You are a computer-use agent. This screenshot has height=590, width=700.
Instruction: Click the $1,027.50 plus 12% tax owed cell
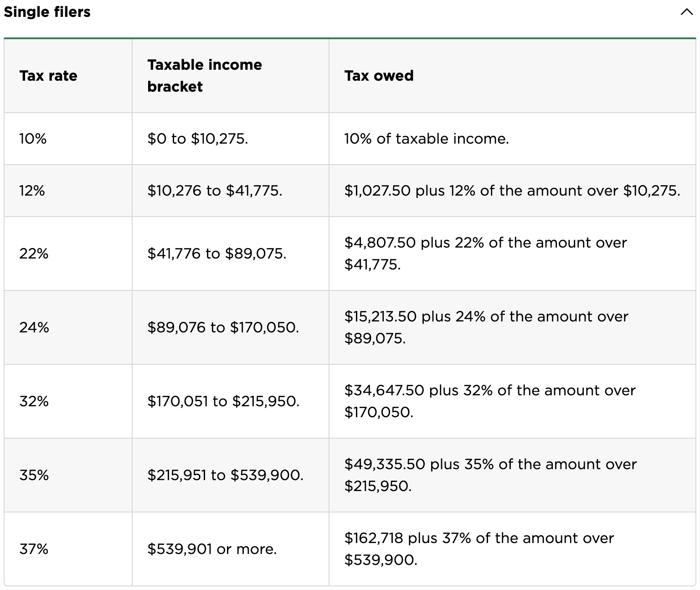tap(512, 191)
